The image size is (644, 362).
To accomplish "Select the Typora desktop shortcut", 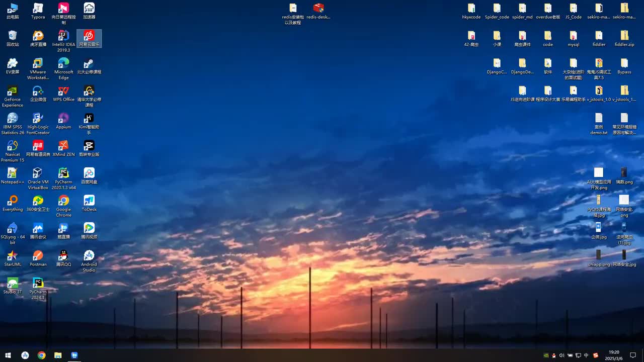I will click(38, 11).
